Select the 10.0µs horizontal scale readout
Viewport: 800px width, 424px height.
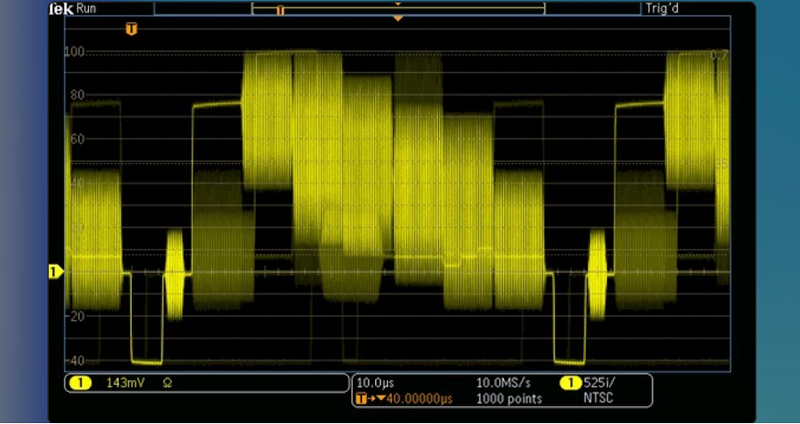(377, 383)
